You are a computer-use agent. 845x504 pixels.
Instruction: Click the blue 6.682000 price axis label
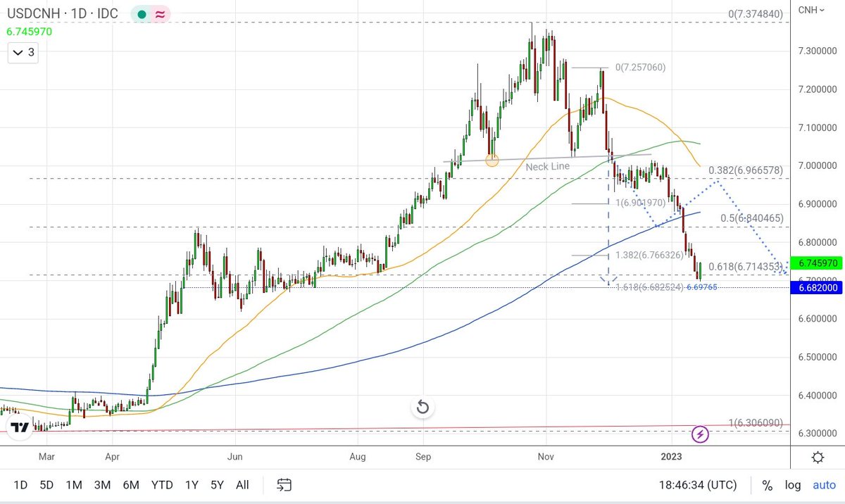818,287
